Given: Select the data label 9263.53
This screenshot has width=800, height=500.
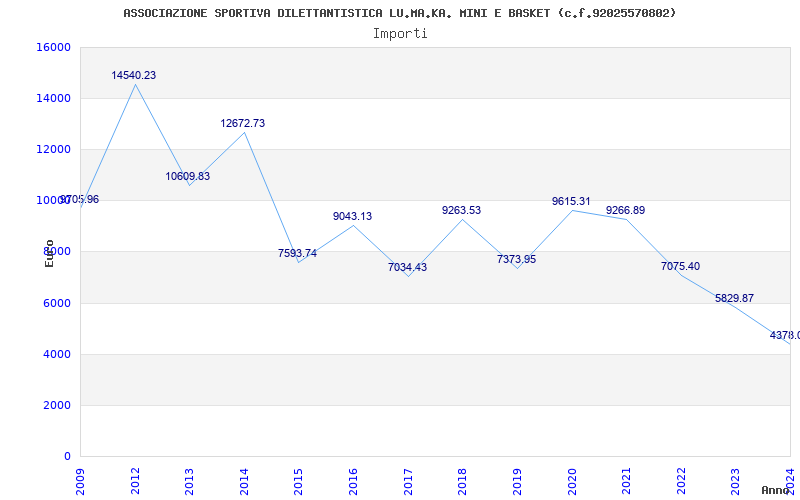Looking at the screenshot, I should 461,210.
